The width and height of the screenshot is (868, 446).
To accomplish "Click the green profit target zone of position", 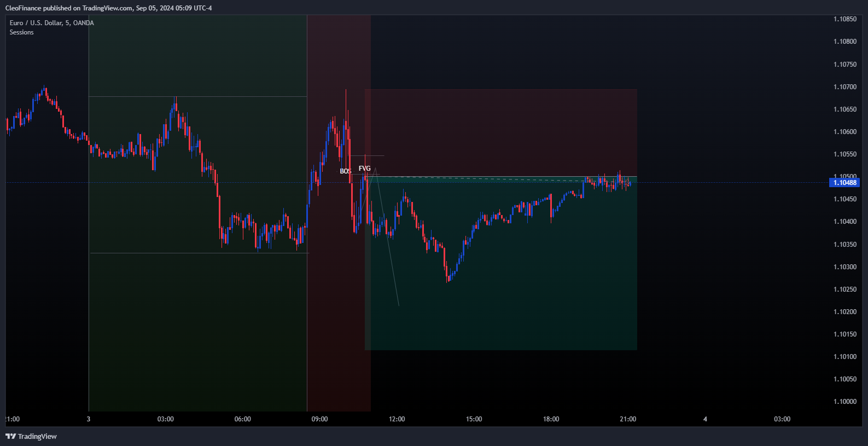I will click(x=501, y=263).
